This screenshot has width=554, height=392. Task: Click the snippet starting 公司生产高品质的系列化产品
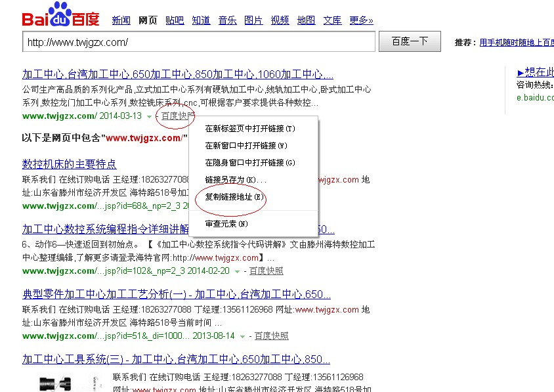(x=197, y=96)
